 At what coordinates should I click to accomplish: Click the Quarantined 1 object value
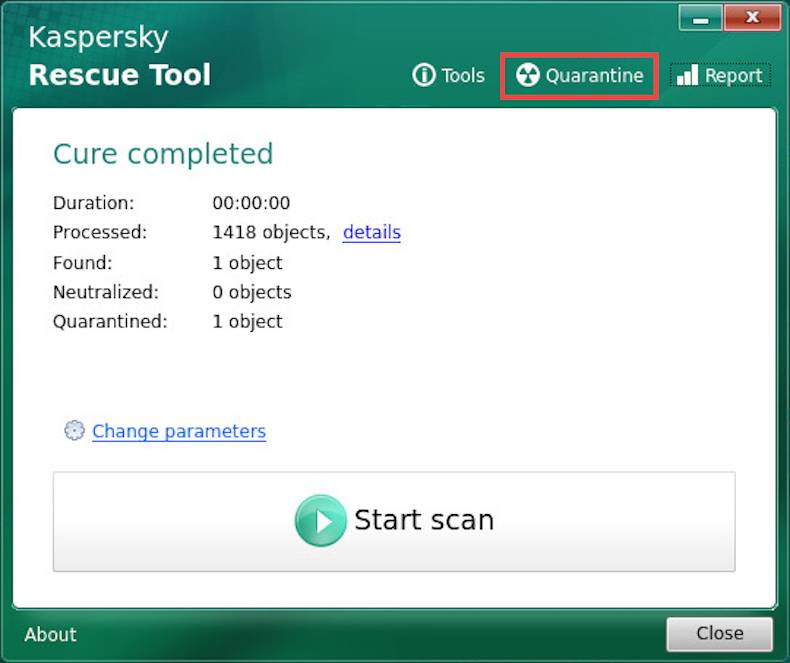click(247, 322)
